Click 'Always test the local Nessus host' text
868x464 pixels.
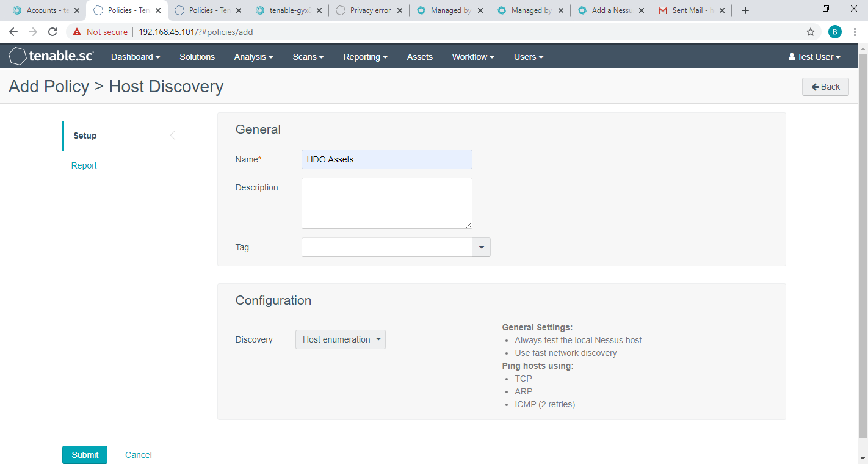pyautogui.click(x=578, y=340)
